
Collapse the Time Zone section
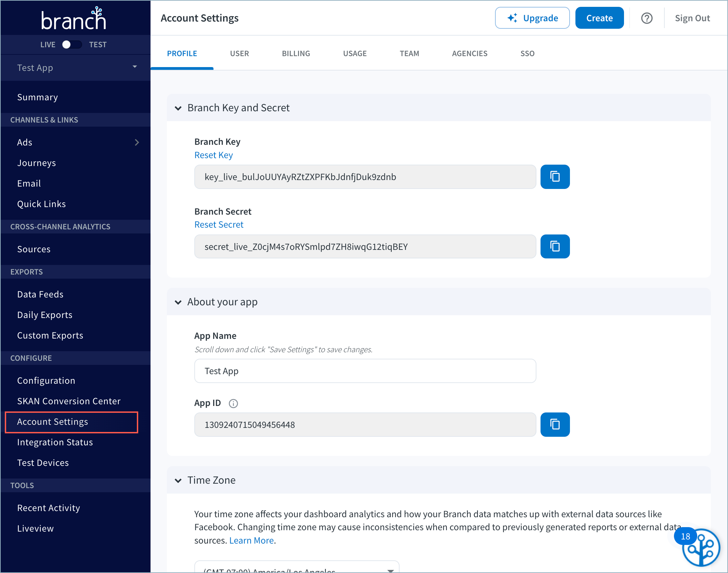(178, 481)
